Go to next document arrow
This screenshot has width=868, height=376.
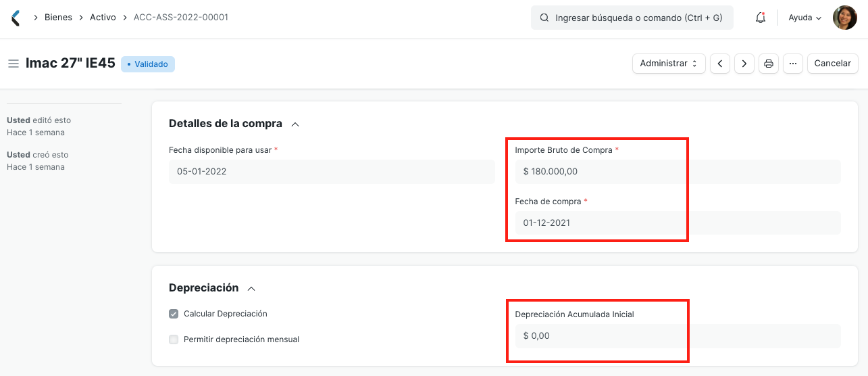click(x=744, y=64)
